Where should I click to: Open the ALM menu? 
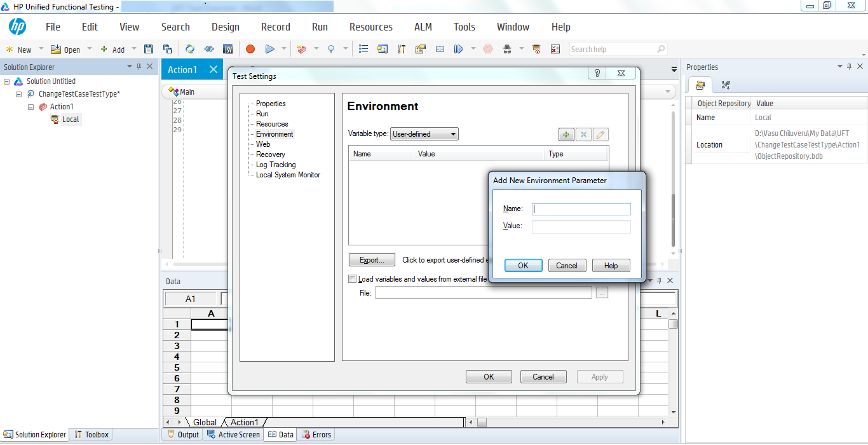pos(423,27)
